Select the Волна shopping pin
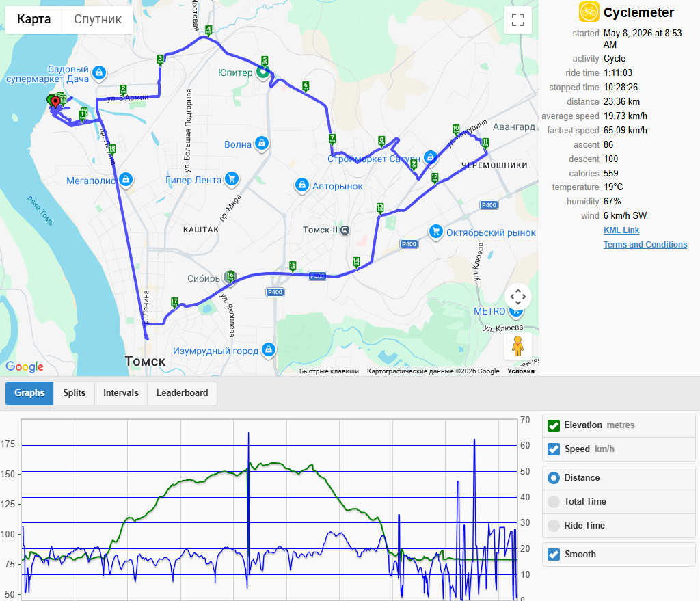This screenshot has width=700, height=601. click(262, 144)
